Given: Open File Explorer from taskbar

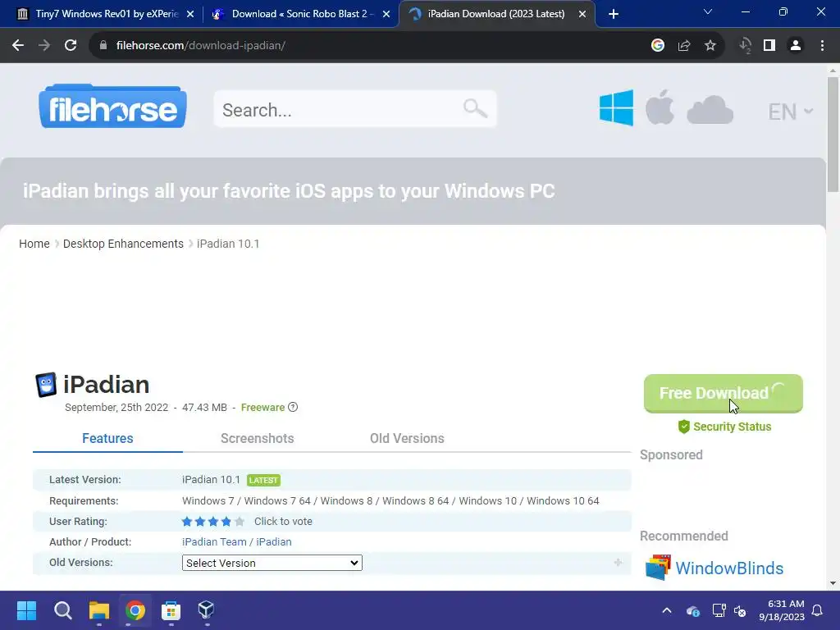Looking at the screenshot, I should 99,610.
